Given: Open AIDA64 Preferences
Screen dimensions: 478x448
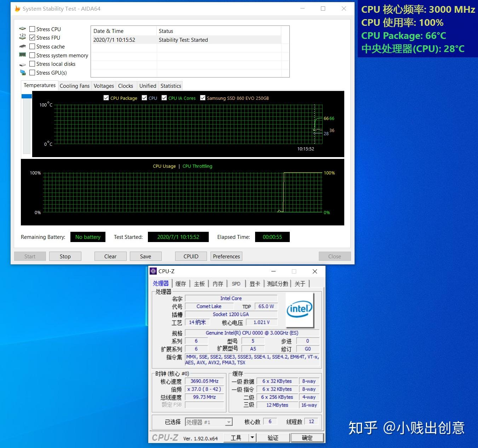Looking at the screenshot, I should pos(226,256).
